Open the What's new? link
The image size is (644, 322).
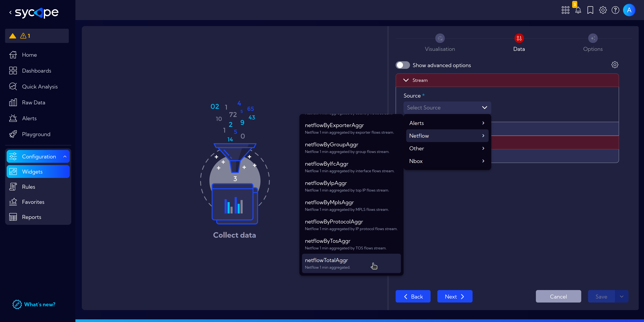click(x=40, y=304)
